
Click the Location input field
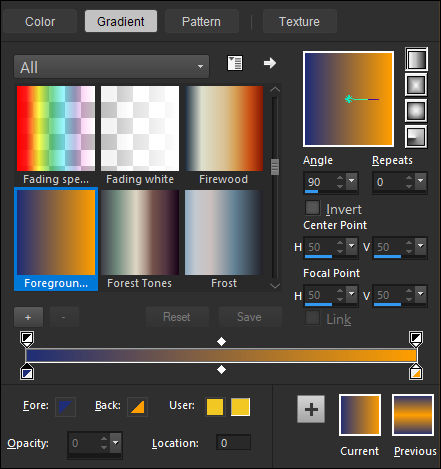tap(233, 443)
